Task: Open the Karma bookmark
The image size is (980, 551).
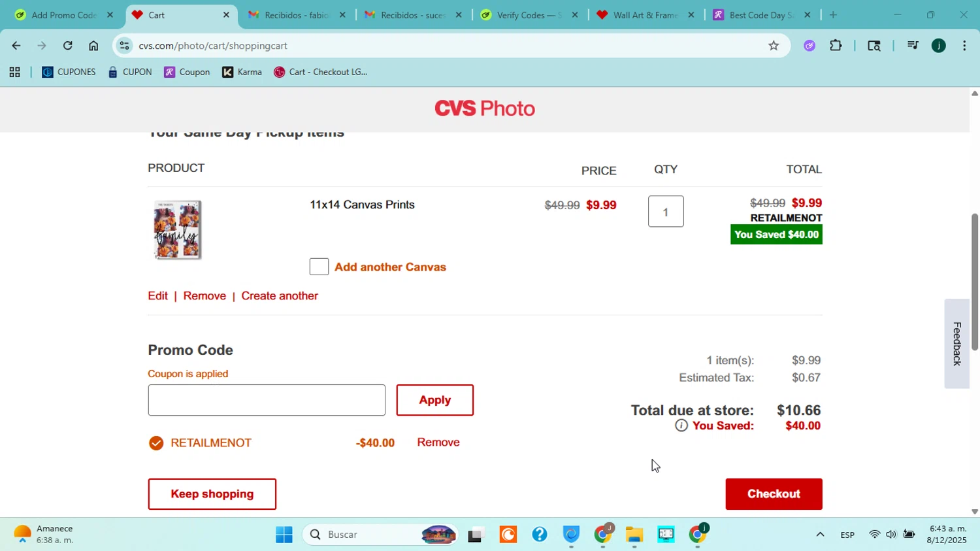Action: (x=242, y=73)
